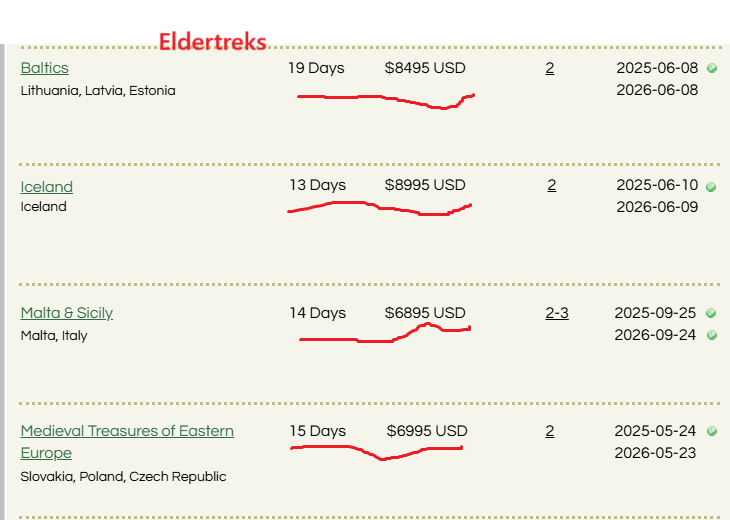Select the 2026-06-08 Baltics departure date
Screen dimensions: 730x520
[x=657, y=90]
